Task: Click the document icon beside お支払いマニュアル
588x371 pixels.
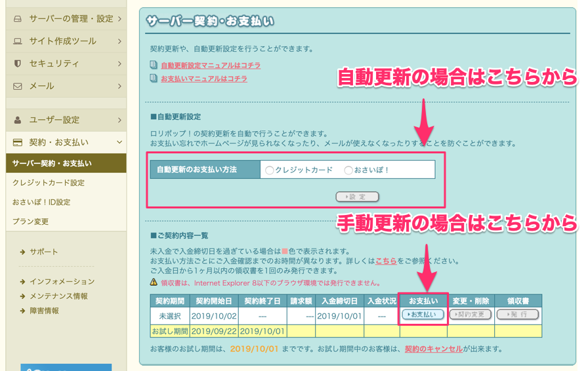Action: pos(154,79)
